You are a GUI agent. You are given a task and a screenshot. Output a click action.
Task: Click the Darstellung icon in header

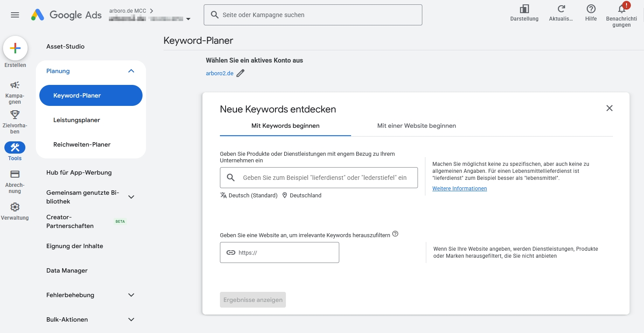click(524, 9)
